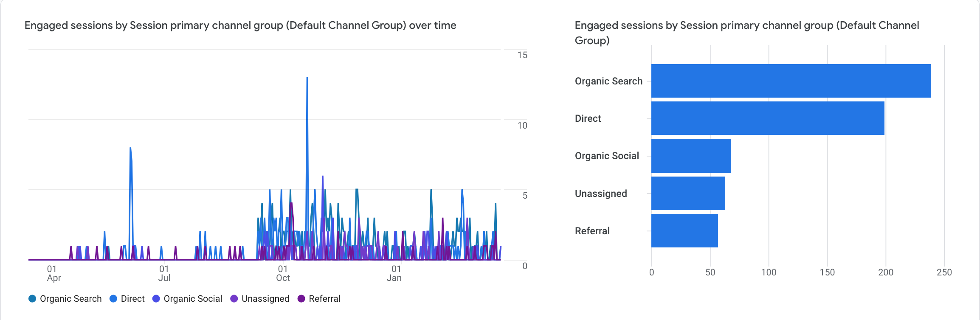Toggle the Organic Search series legend label
Screen dimensions: 980x320
[x=70, y=299]
